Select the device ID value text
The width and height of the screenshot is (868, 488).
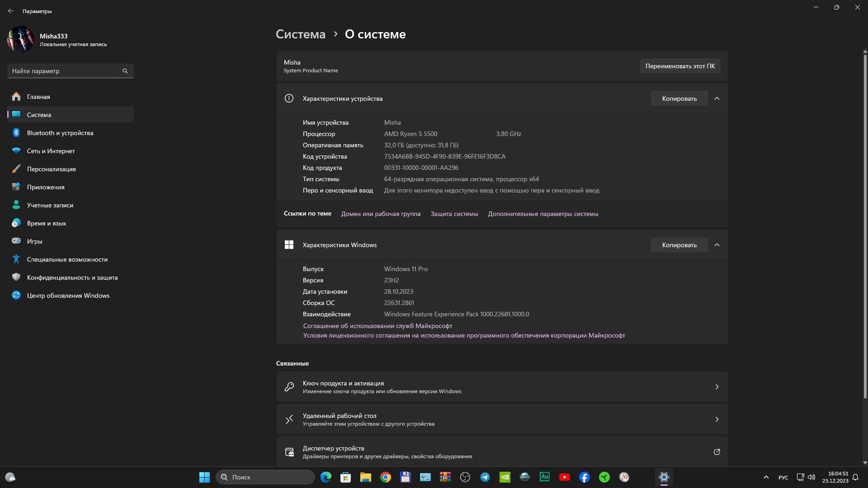click(x=445, y=156)
